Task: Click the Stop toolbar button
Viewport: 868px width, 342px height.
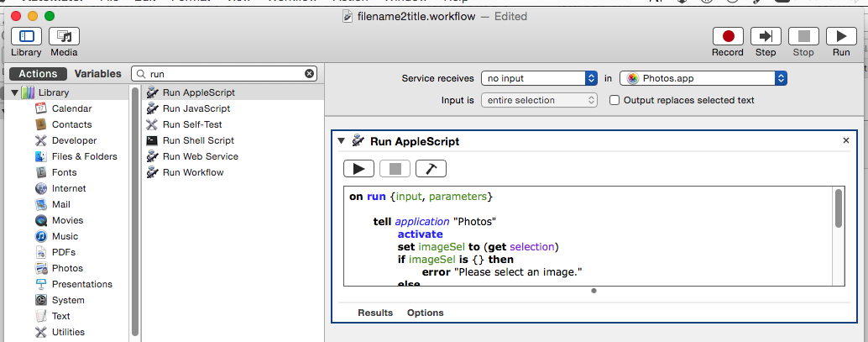Action: coord(803,37)
